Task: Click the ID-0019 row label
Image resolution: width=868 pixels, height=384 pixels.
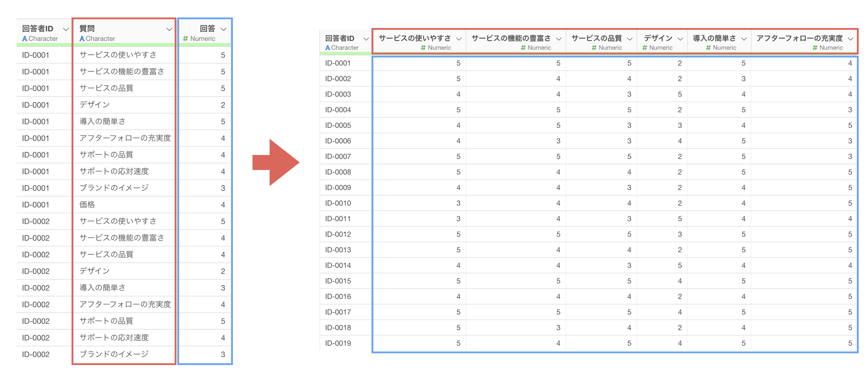Action: click(x=338, y=343)
